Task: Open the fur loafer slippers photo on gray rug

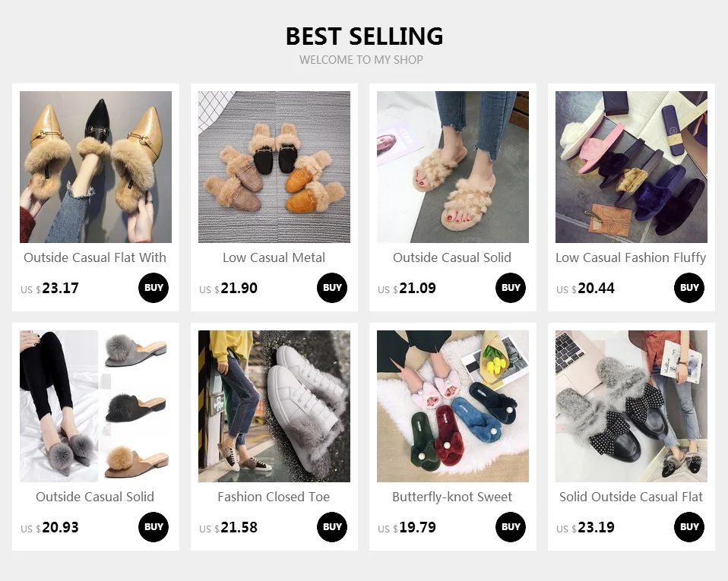Action: pyautogui.click(x=274, y=167)
